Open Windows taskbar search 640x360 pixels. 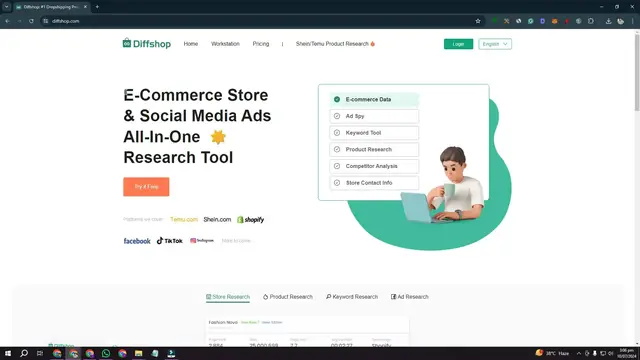coord(24,353)
